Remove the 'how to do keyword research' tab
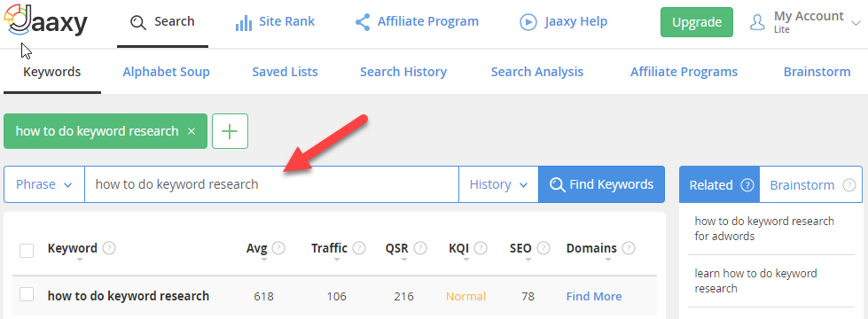Image resolution: width=868 pixels, height=319 pixels. (192, 131)
